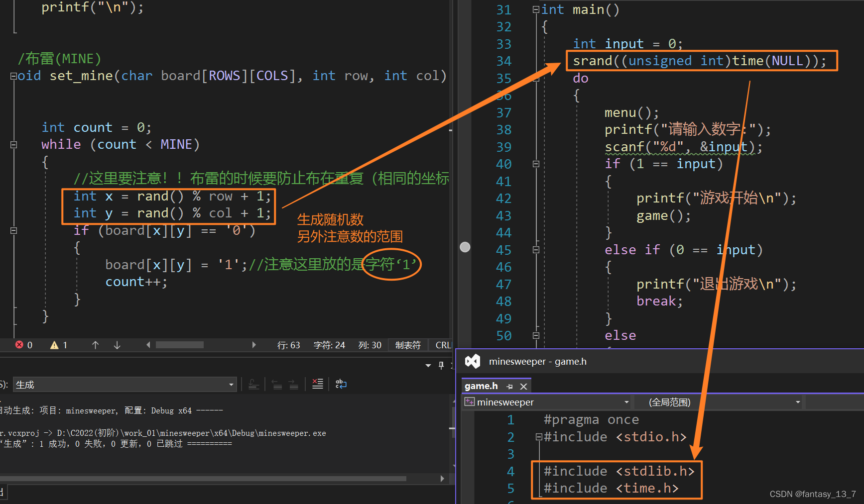Collapse the set_mine function
This screenshot has width=864, height=504.
click(x=13, y=76)
